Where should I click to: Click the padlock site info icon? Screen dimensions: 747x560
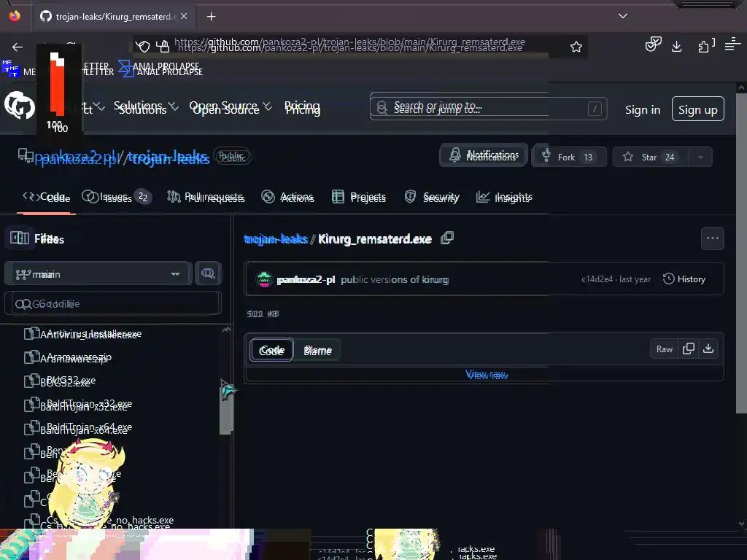163,47
